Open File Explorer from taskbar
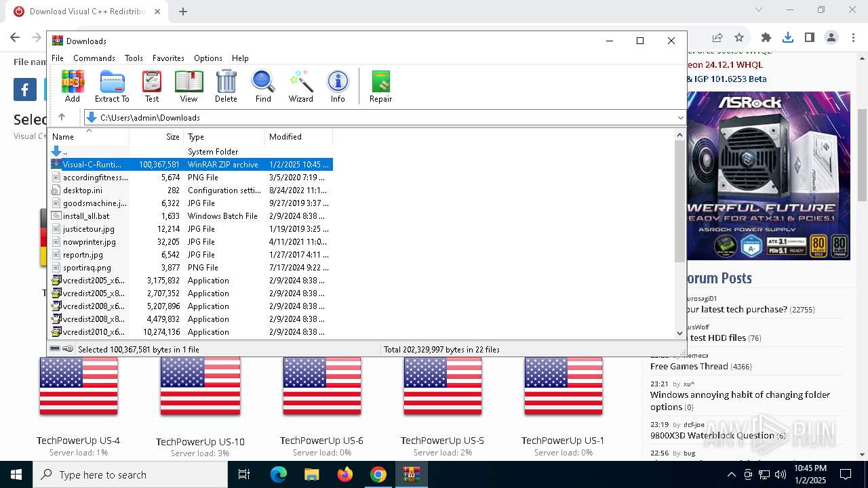 (311, 474)
